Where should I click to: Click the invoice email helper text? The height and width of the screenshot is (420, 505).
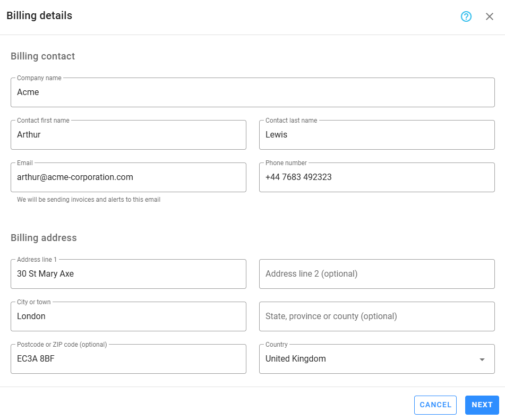click(89, 200)
